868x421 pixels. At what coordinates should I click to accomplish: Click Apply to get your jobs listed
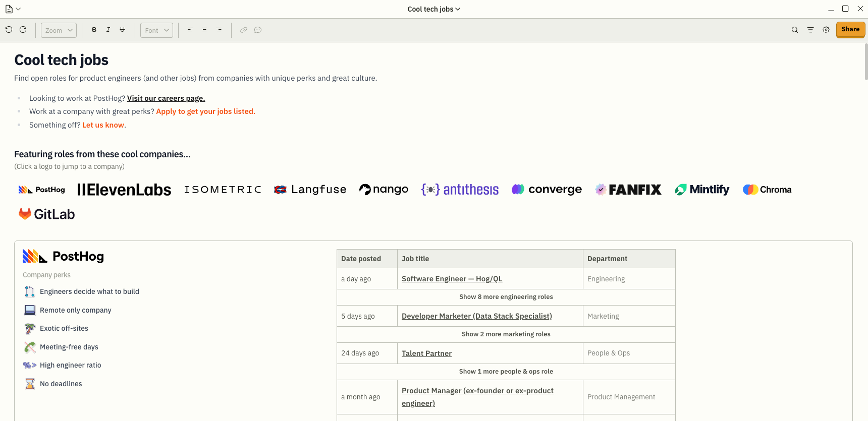205,111
